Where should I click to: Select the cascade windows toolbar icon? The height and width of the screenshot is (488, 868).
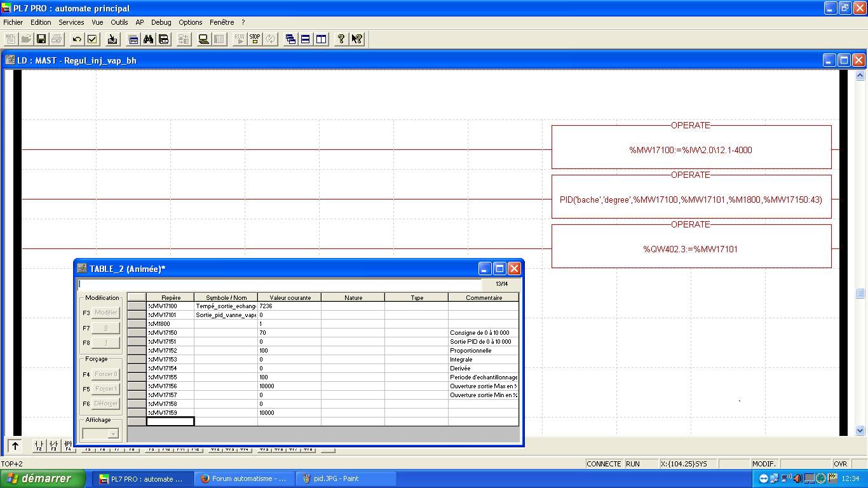(x=290, y=39)
